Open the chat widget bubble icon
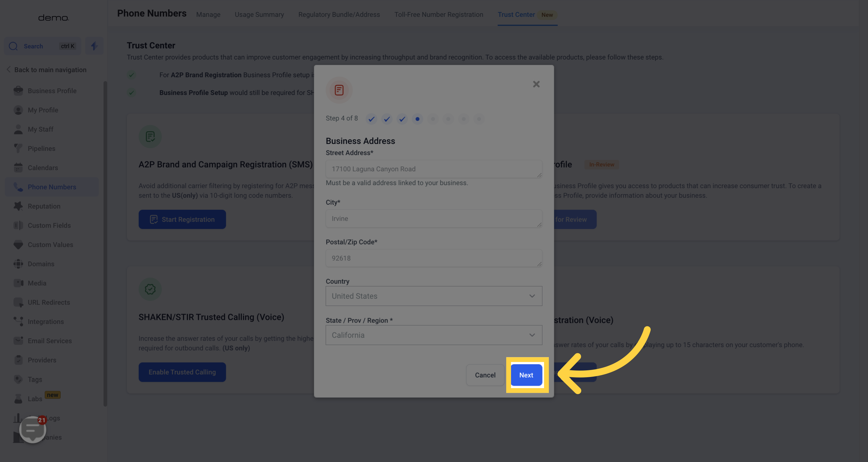Viewport: 868px width, 462px height. click(33, 429)
